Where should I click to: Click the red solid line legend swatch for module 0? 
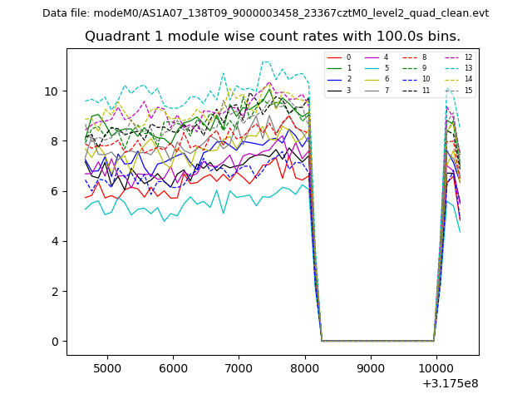point(334,57)
